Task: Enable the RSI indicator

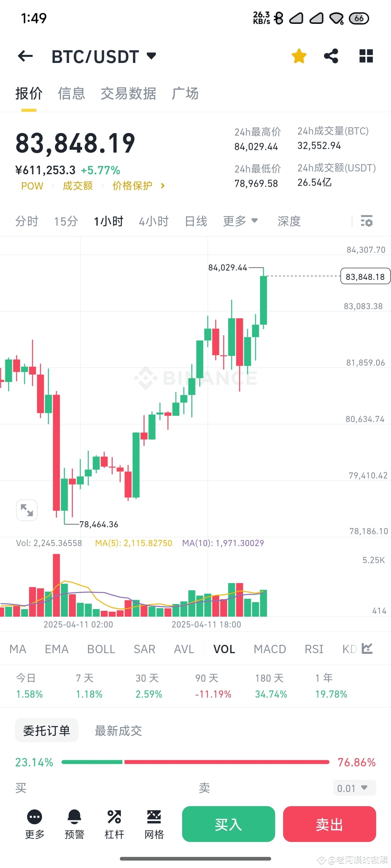Action: point(314,648)
